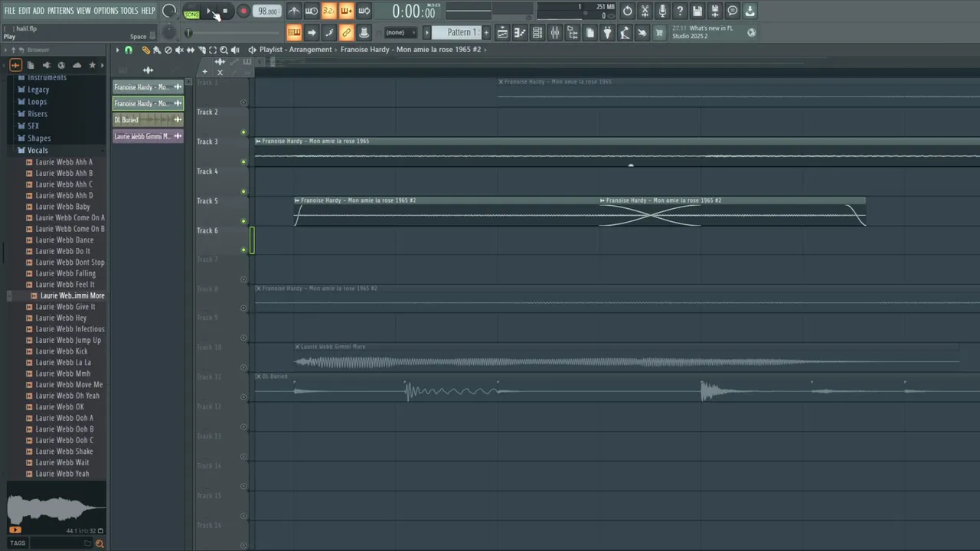
Task: Mute Track 5 with its green LED
Action: [x=243, y=221]
